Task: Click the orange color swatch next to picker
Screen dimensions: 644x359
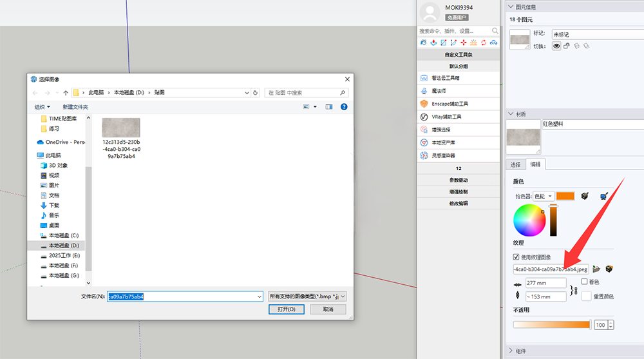Action: [x=565, y=196]
